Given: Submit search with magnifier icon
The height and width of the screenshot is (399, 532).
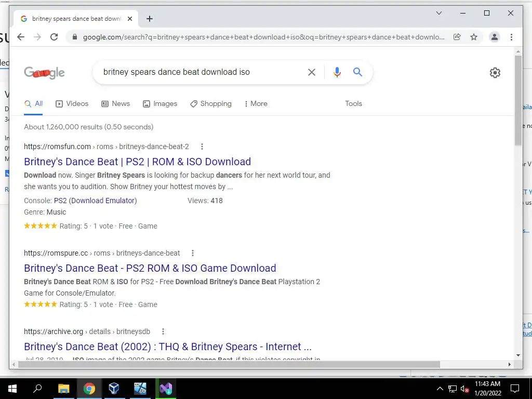Looking at the screenshot, I should click(x=357, y=72).
